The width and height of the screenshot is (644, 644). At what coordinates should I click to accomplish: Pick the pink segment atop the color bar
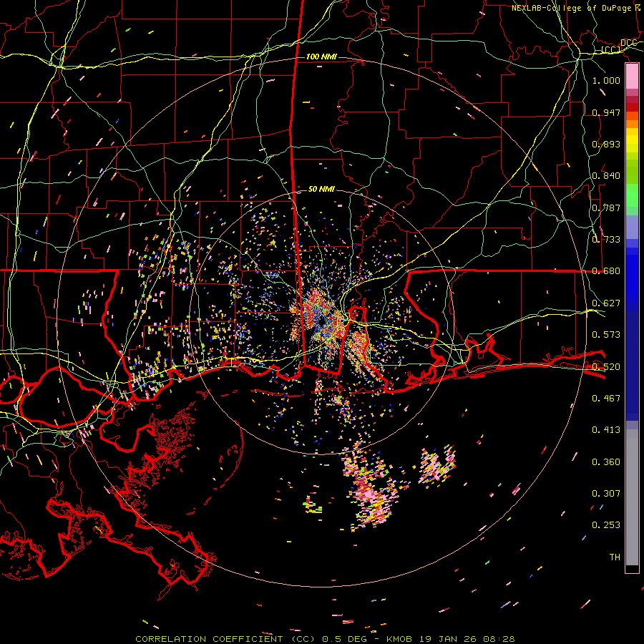tap(632, 76)
